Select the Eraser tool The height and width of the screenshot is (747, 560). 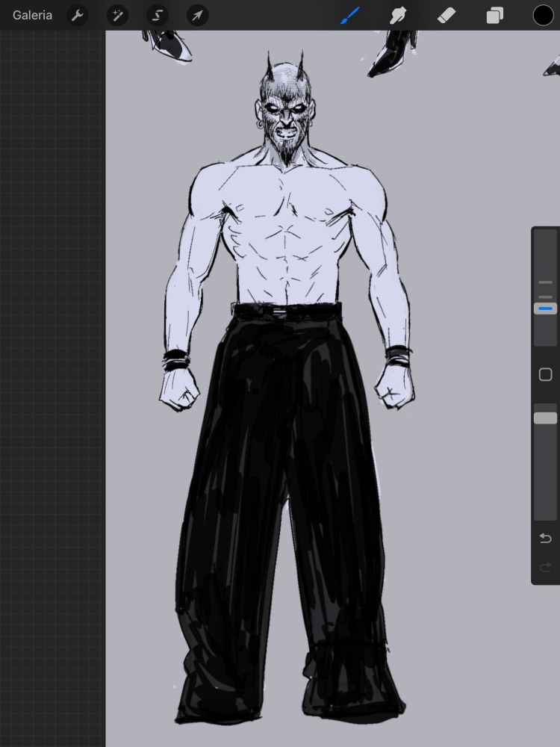(447, 16)
